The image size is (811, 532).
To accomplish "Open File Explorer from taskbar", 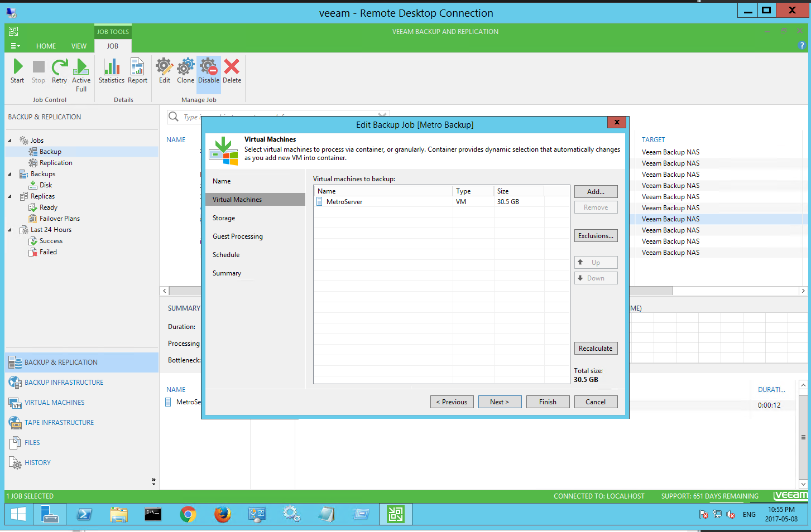I will tap(119, 514).
